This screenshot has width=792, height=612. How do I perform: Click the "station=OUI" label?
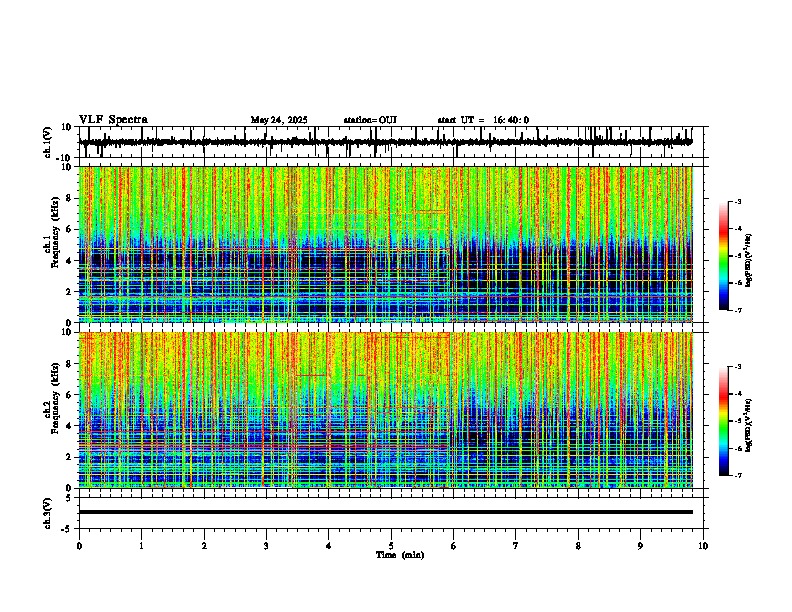pyautogui.click(x=370, y=120)
